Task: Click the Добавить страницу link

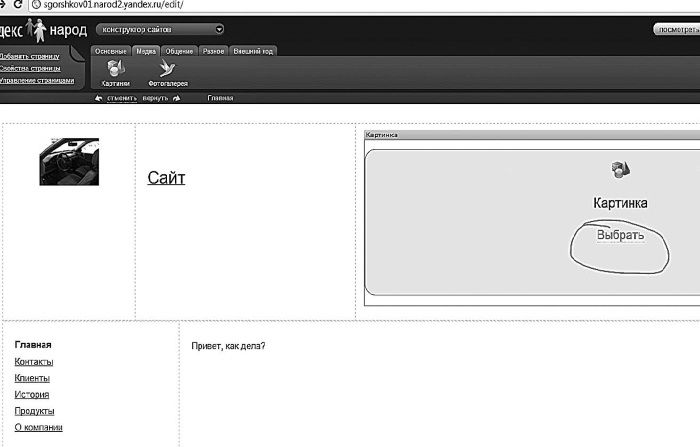Action: point(29,56)
